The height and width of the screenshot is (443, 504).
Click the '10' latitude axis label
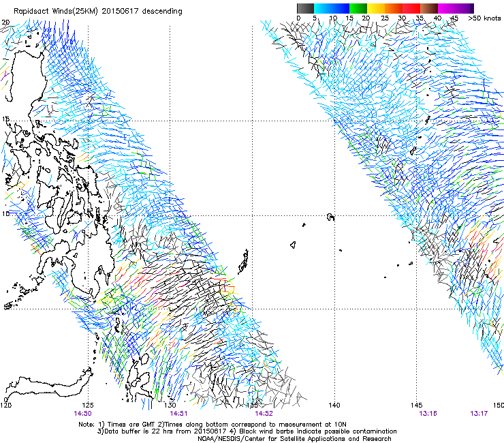(5, 213)
